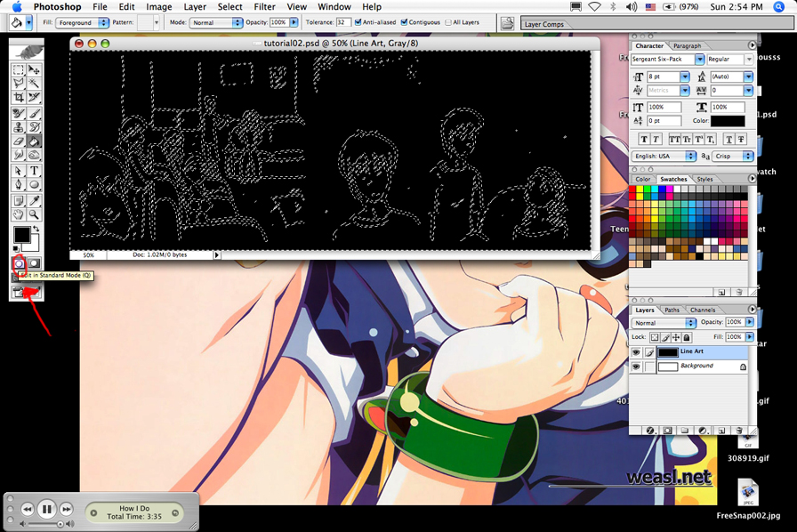The height and width of the screenshot is (532, 797).
Task: Select the Notes tool
Action: click(19, 201)
